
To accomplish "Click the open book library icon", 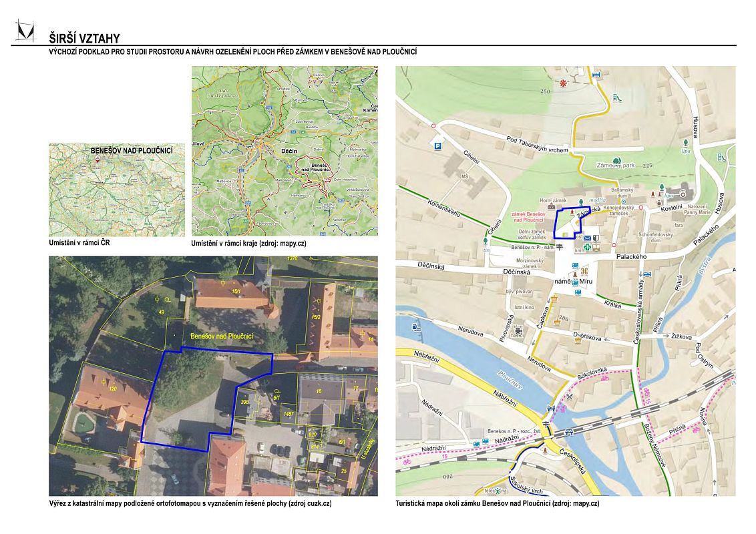I will point(596,247).
